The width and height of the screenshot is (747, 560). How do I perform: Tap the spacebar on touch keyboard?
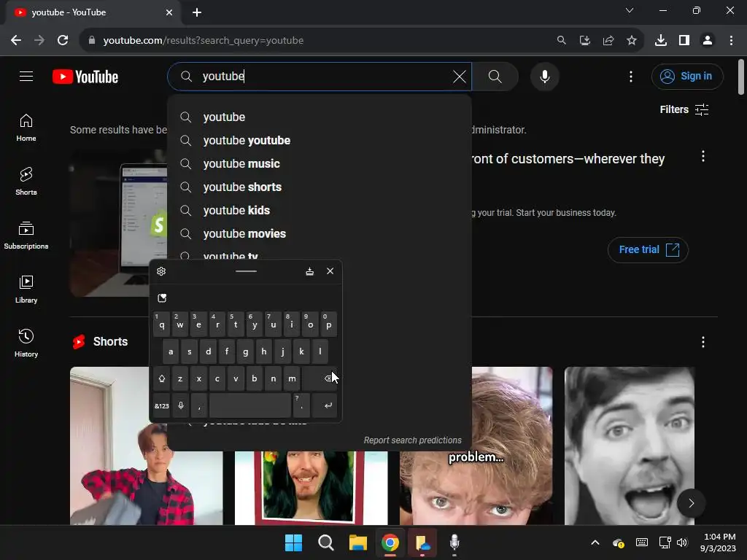250,405
